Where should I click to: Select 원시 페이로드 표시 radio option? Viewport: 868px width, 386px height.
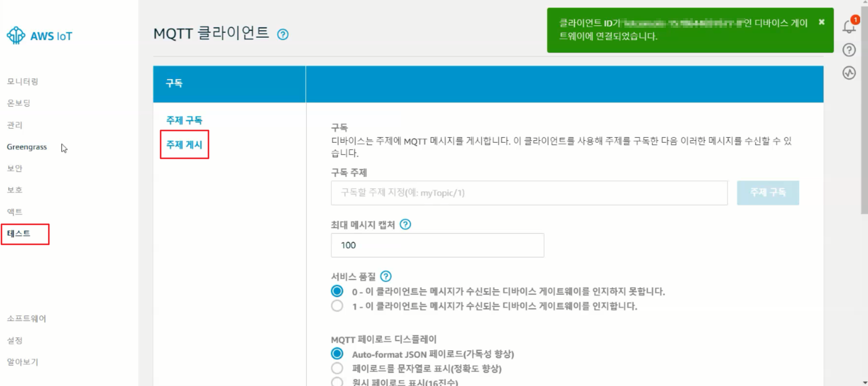(337, 382)
